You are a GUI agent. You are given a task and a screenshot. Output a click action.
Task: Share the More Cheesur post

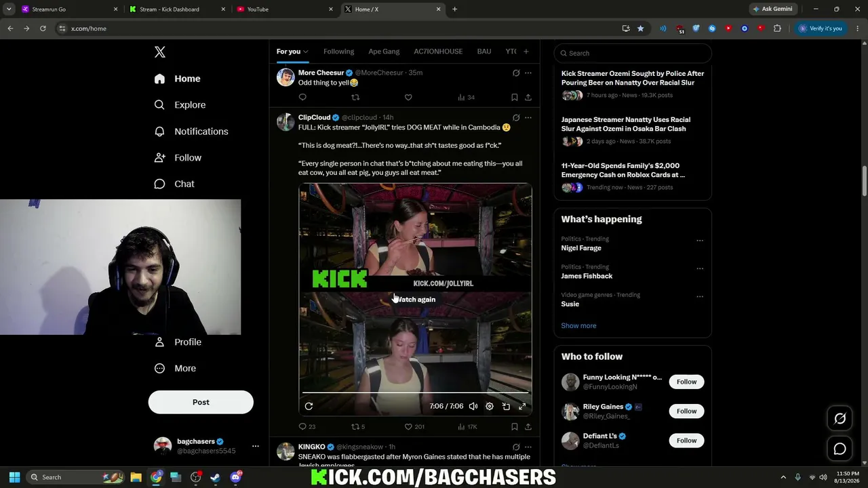click(528, 98)
